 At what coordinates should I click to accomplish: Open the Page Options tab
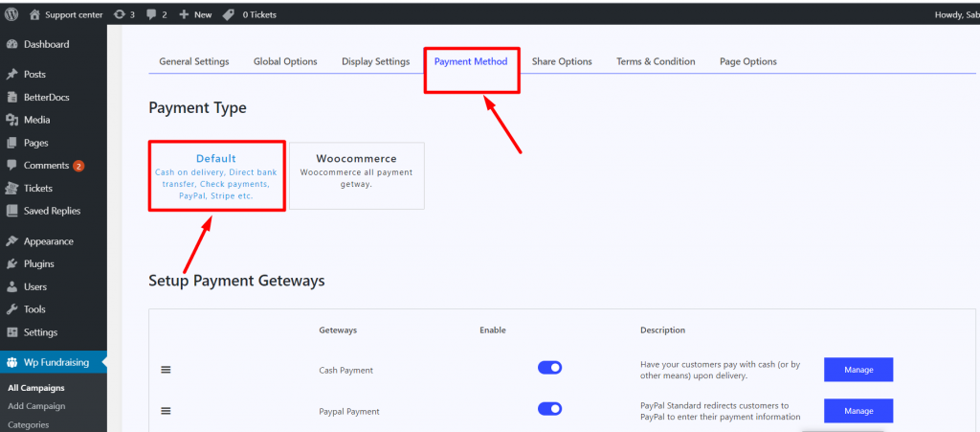click(748, 61)
